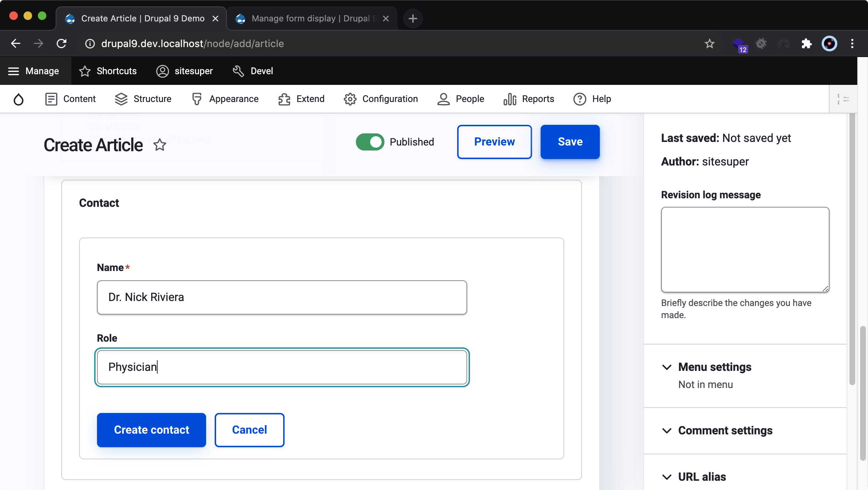Disable the Published toggle

(x=370, y=142)
